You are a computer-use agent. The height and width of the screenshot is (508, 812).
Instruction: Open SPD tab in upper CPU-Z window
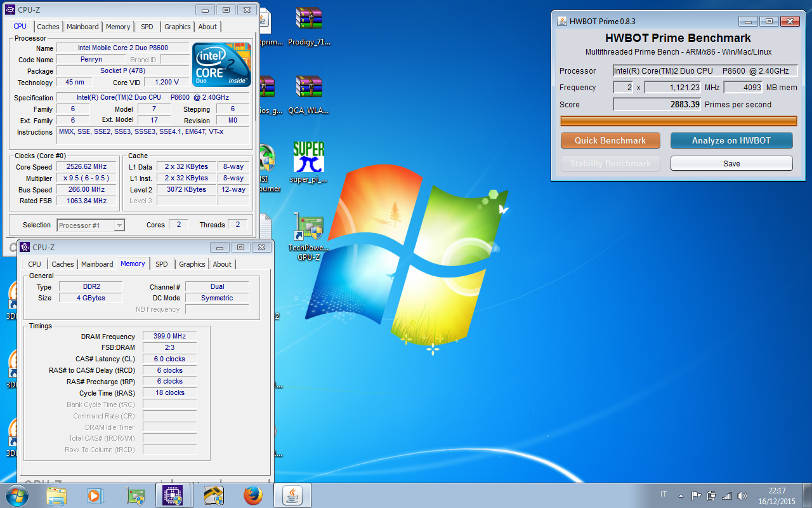tap(147, 27)
